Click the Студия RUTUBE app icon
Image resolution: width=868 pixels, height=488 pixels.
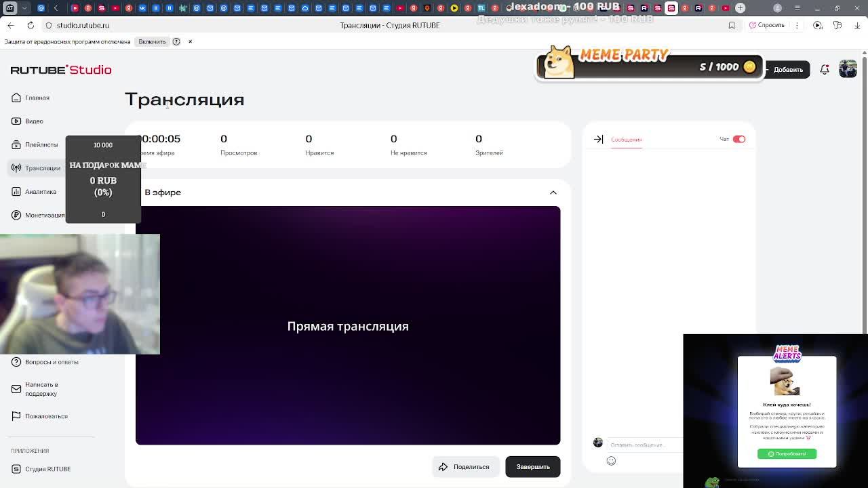coord(16,469)
